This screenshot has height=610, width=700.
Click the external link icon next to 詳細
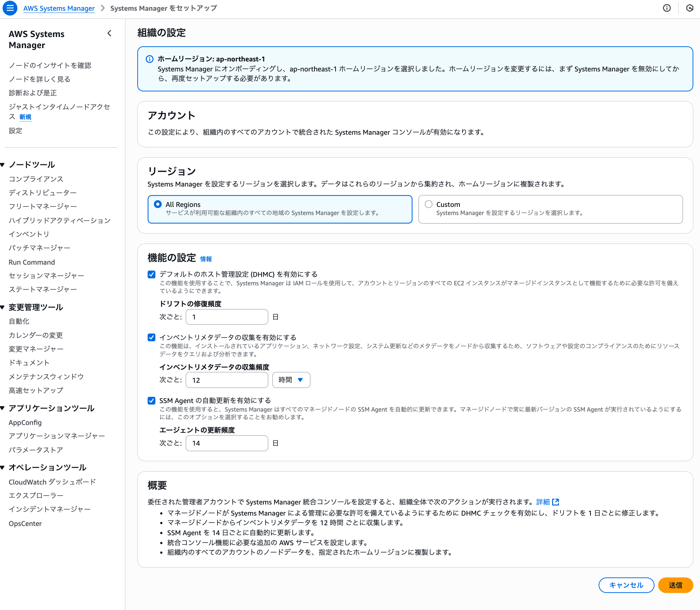point(555,502)
